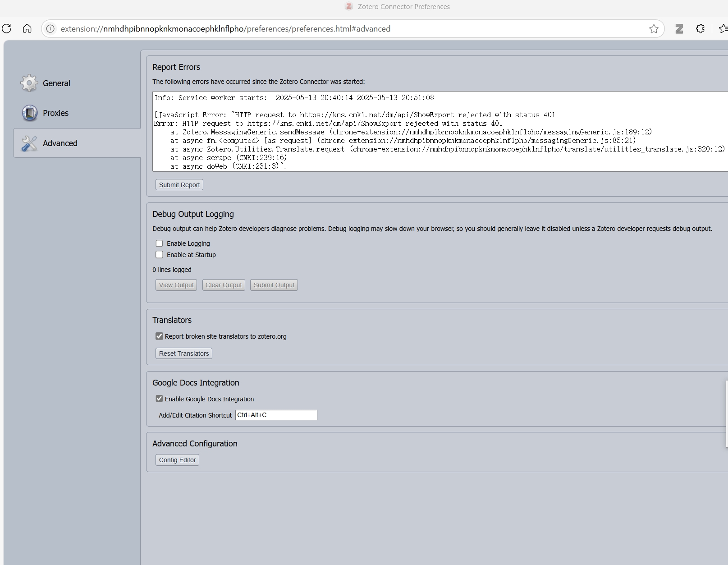Image resolution: width=728 pixels, height=565 pixels.
Task: Open the Proxies preferences pane
Action: click(55, 113)
